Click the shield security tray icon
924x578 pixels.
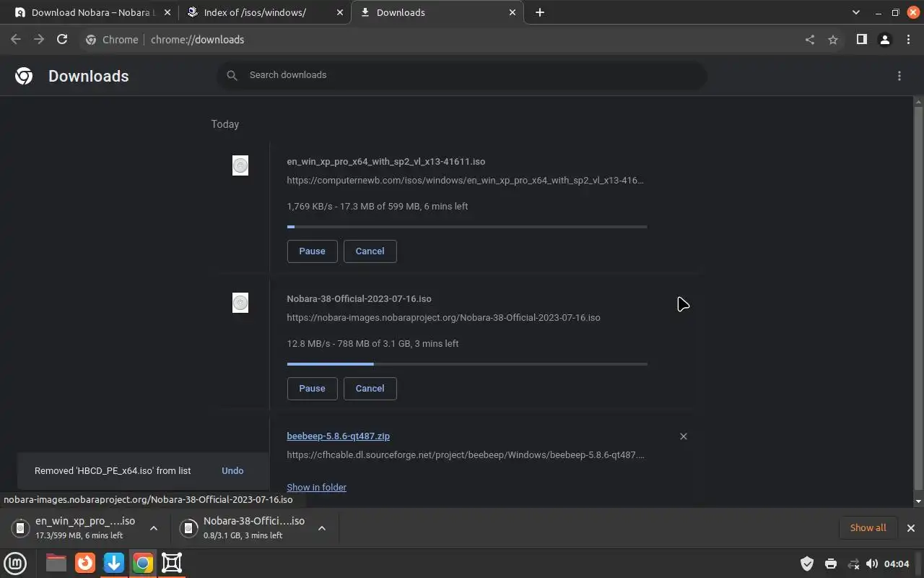pyautogui.click(x=807, y=564)
